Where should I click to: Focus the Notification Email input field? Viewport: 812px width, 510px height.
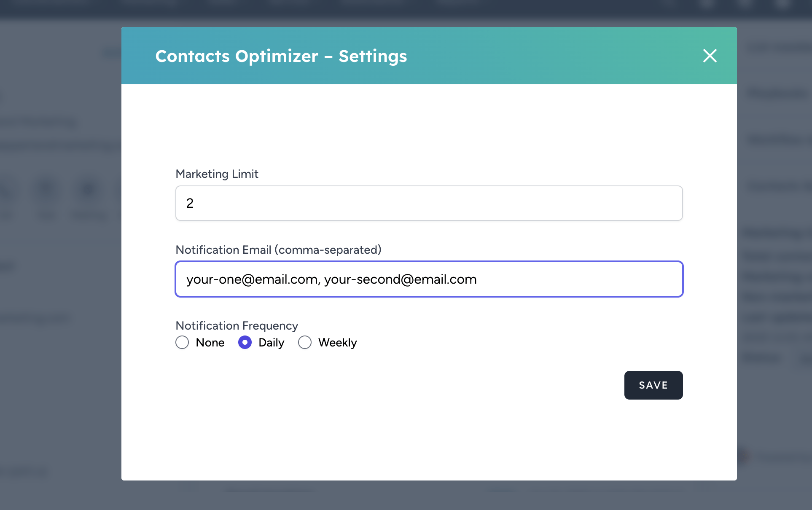429,279
